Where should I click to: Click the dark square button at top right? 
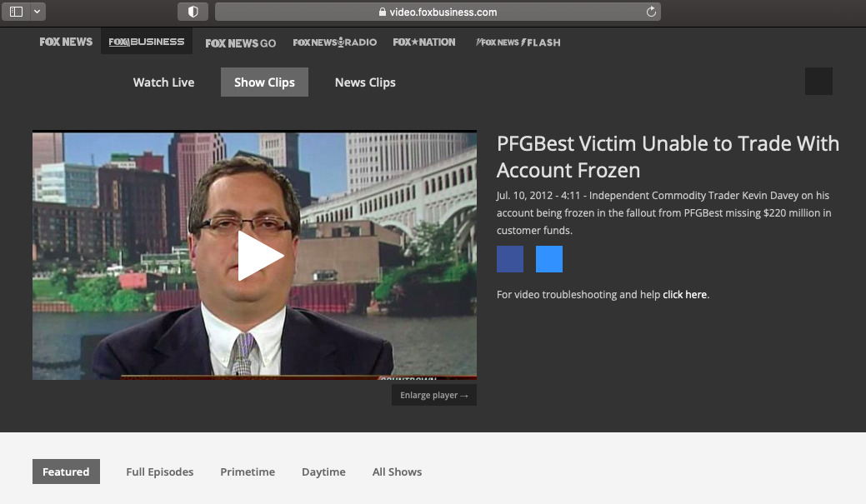pos(818,81)
